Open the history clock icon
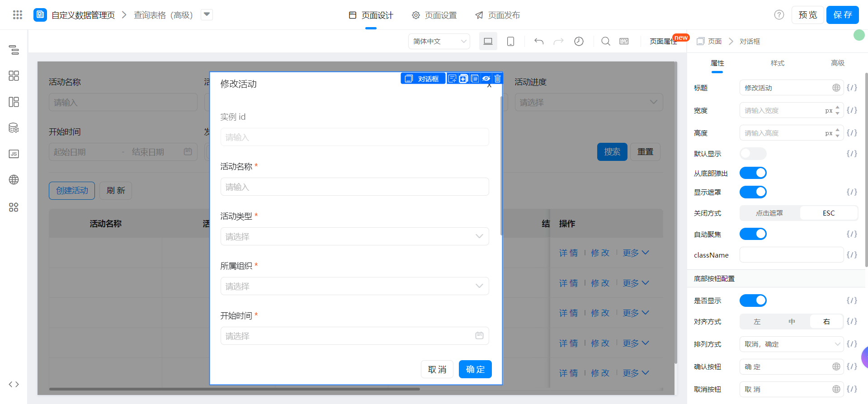868x404 pixels. (x=579, y=41)
